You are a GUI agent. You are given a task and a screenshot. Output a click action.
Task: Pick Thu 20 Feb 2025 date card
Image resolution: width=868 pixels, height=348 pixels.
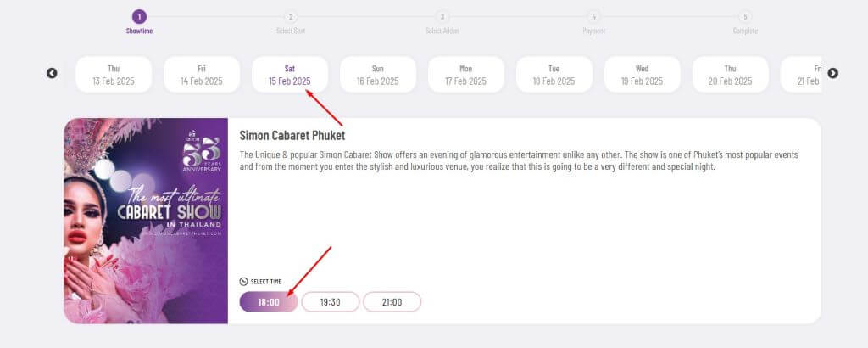[x=730, y=75]
